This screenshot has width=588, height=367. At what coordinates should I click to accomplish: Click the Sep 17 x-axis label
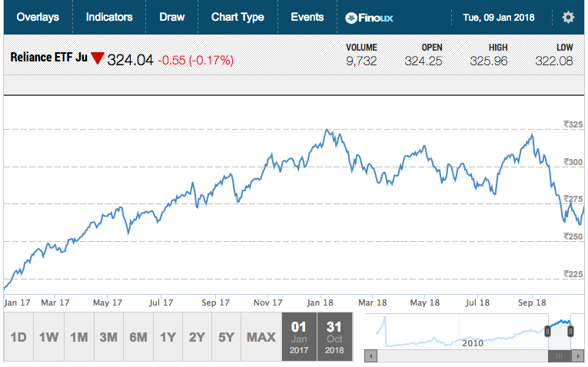pyautogui.click(x=215, y=303)
